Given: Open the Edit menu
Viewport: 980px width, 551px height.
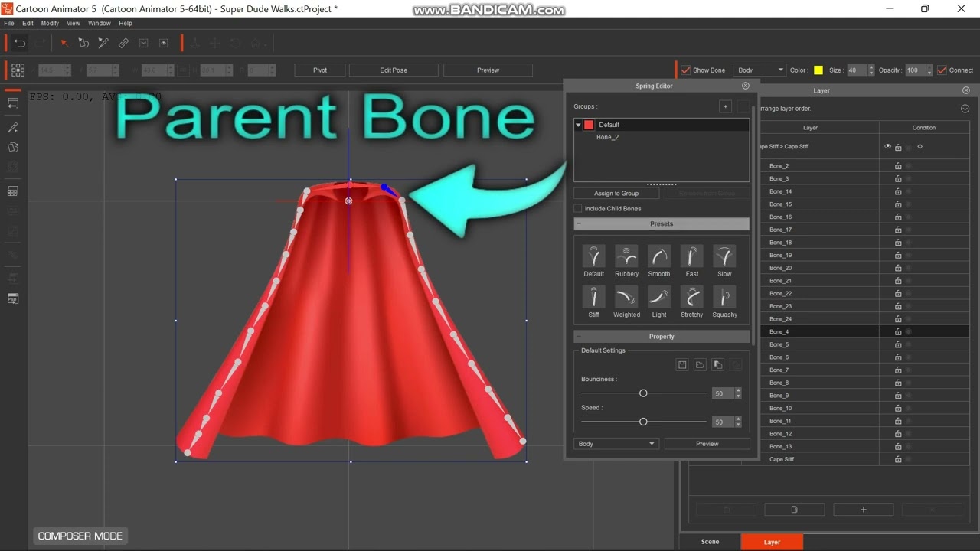Looking at the screenshot, I should 28,24.
